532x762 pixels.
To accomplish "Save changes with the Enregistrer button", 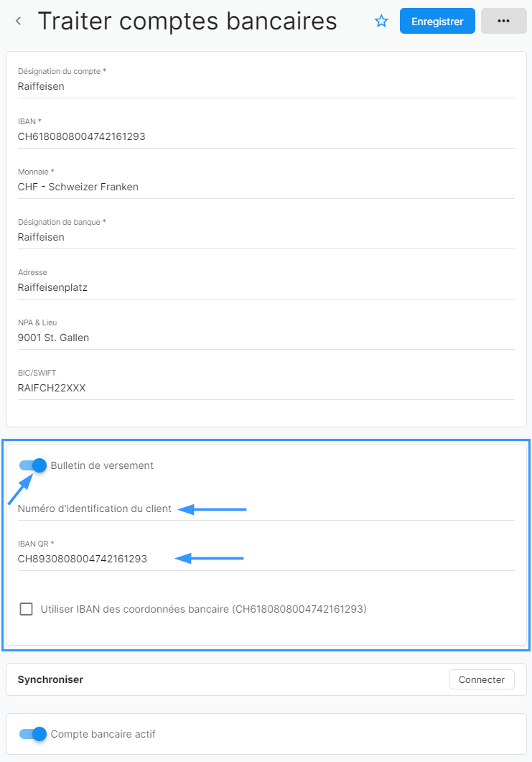I will click(437, 21).
